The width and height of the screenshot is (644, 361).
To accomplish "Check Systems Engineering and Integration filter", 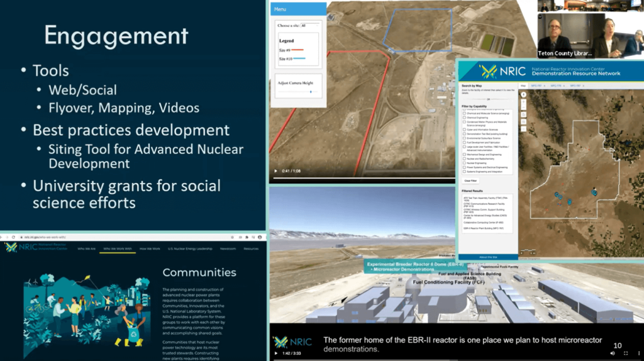I will tap(465, 172).
